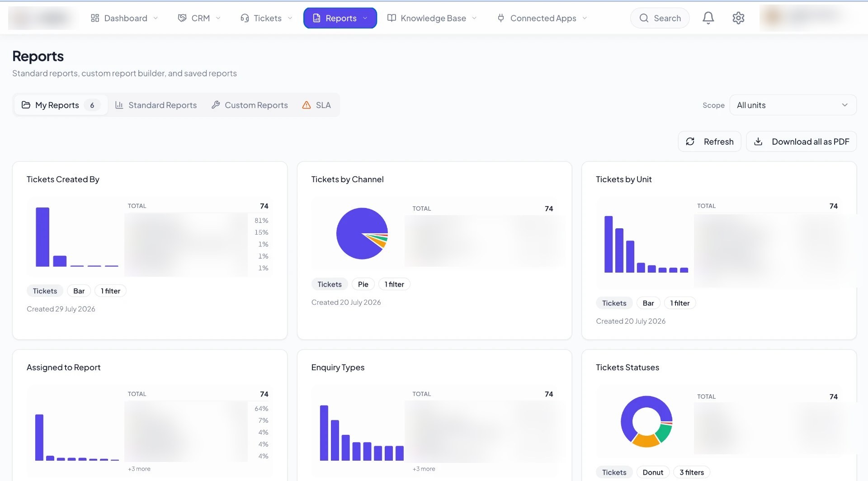
Task: Click the Tickets by Channel title
Action: coord(347,179)
